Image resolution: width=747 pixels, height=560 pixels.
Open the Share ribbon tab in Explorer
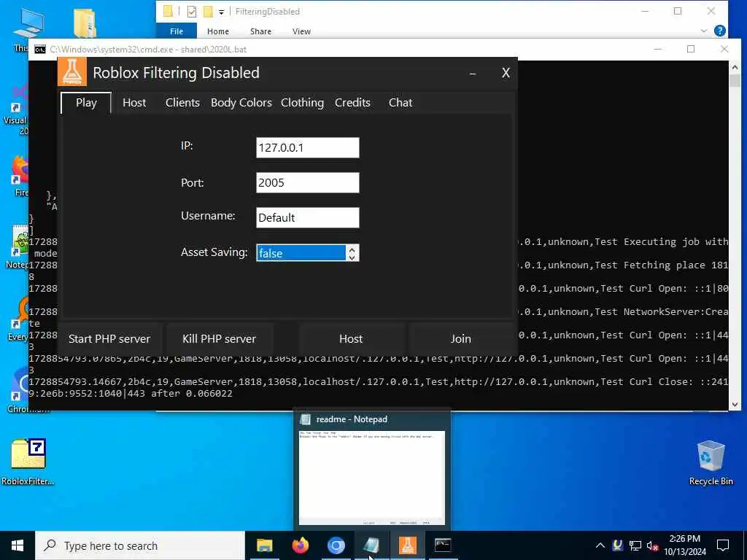click(260, 31)
